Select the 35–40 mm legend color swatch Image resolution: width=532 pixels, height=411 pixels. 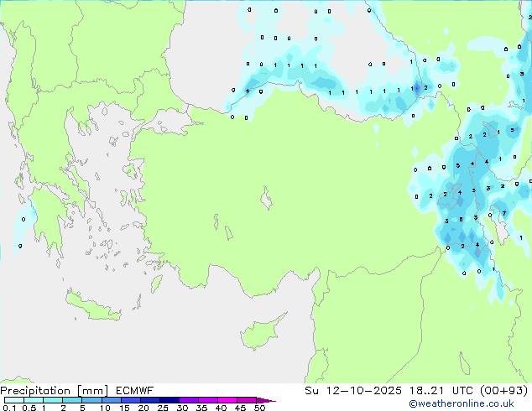click(x=207, y=400)
